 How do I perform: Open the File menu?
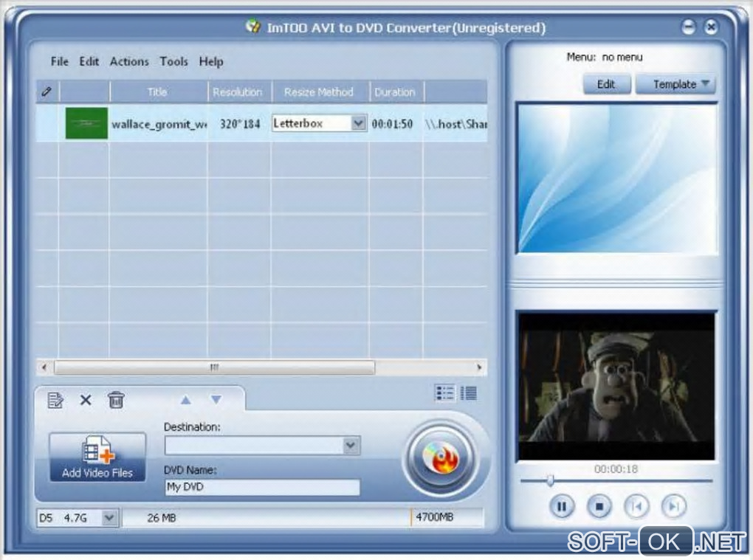60,61
